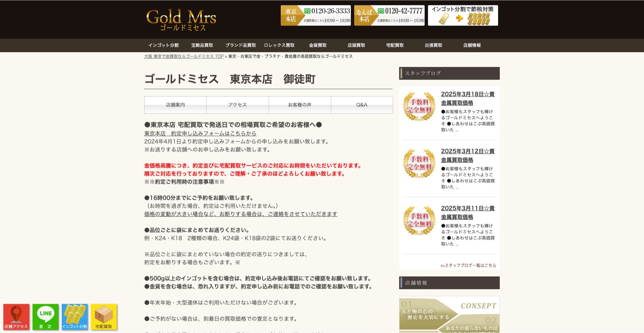644x333 pixels.
Task: Click the 手数料完全無料 badge beside the 3月12日 post
Action: coord(419,163)
